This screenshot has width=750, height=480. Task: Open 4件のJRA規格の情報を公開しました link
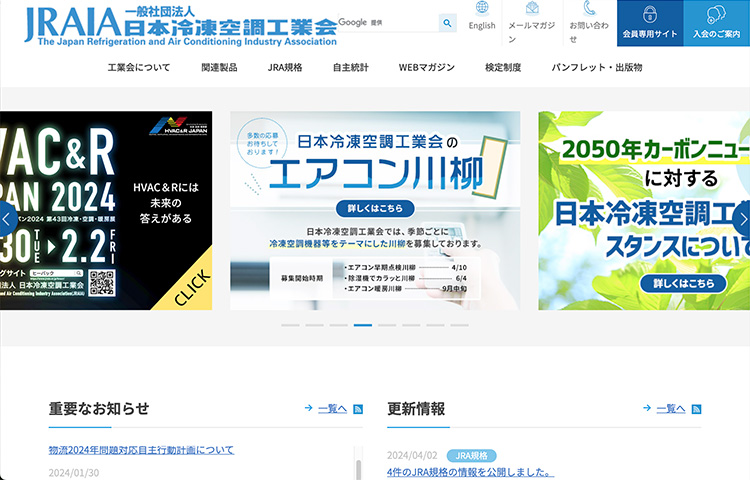point(470,472)
